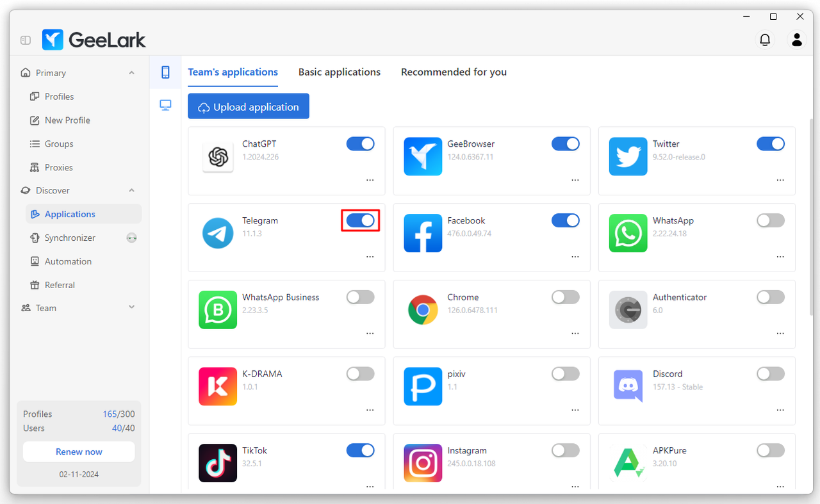Open more options for ChatGPT
This screenshot has width=820, height=504.
pyautogui.click(x=370, y=181)
